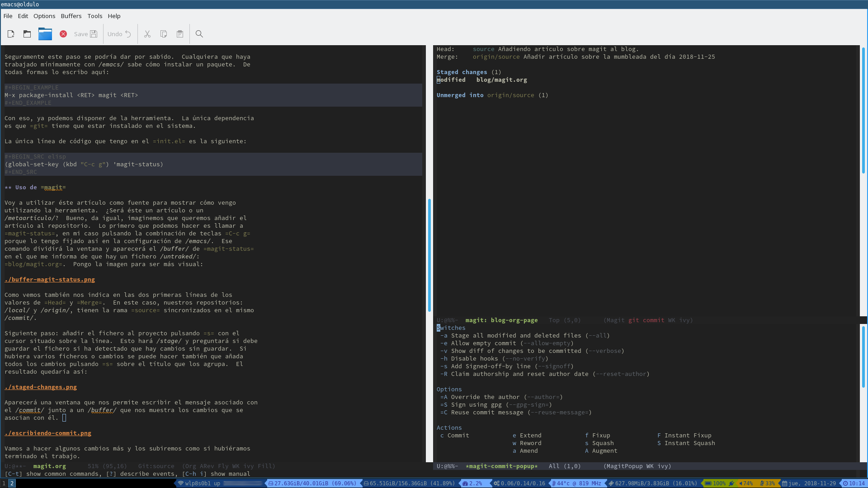Follow the ./escribiendo-commit.png link

[x=48, y=433]
